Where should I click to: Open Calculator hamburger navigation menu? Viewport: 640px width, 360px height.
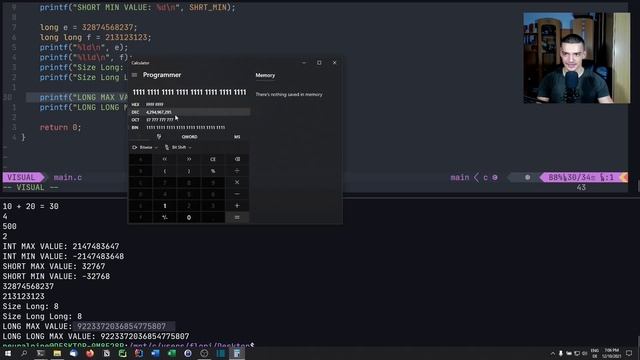tap(134, 75)
